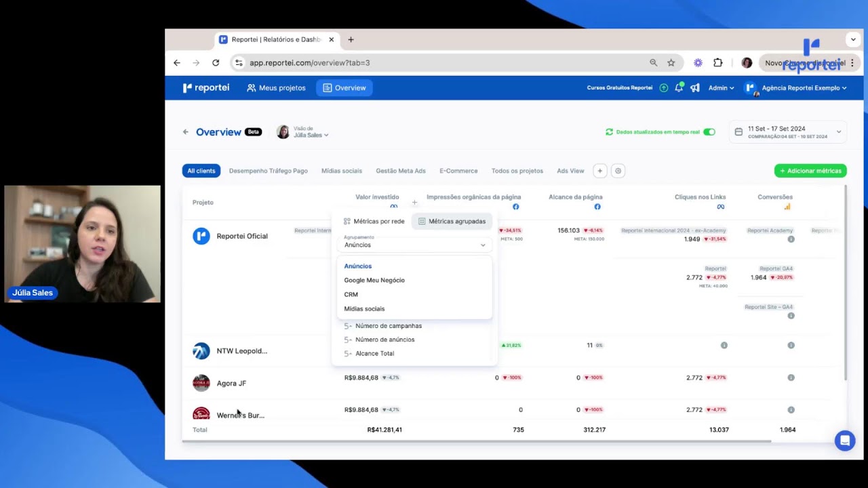The image size is (868, 488).
Task: Open Agência Reportei Exemplo account dropdown
Action: [796, 87]
